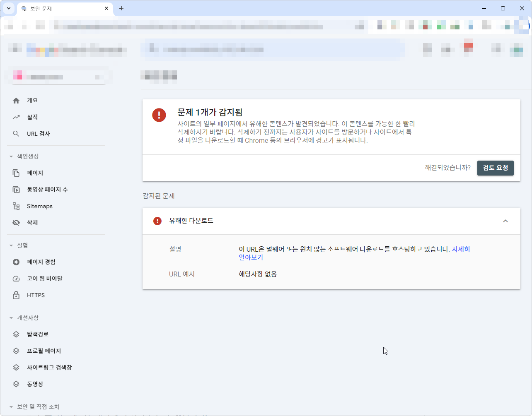The image size is (532, 416).
Task: Check the HTTPS status report
Action: [x=35, y=295]
